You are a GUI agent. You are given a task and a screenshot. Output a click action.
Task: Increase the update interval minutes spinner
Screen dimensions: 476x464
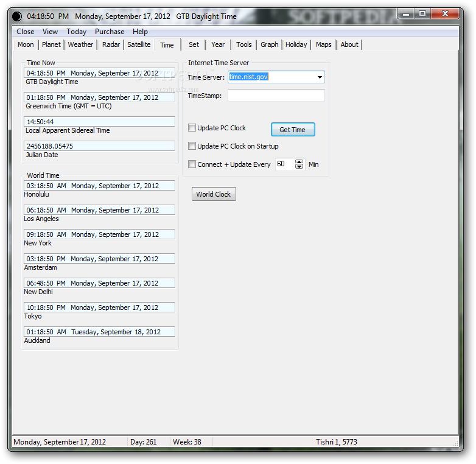299,161
